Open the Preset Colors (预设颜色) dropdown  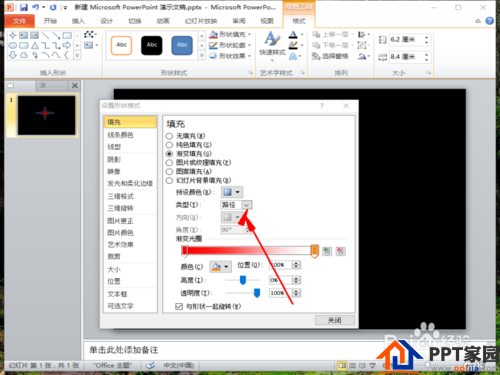click(232, 192)
